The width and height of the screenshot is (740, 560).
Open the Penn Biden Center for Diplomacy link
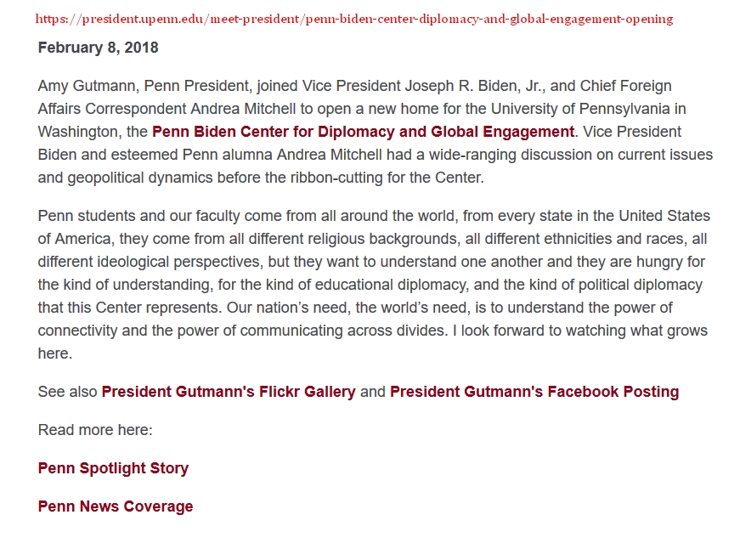[363, 132]
